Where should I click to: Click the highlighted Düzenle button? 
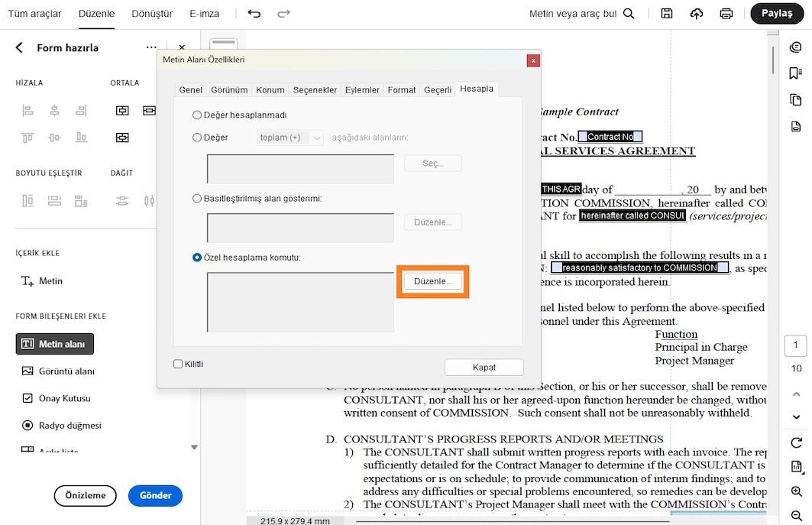432,281
